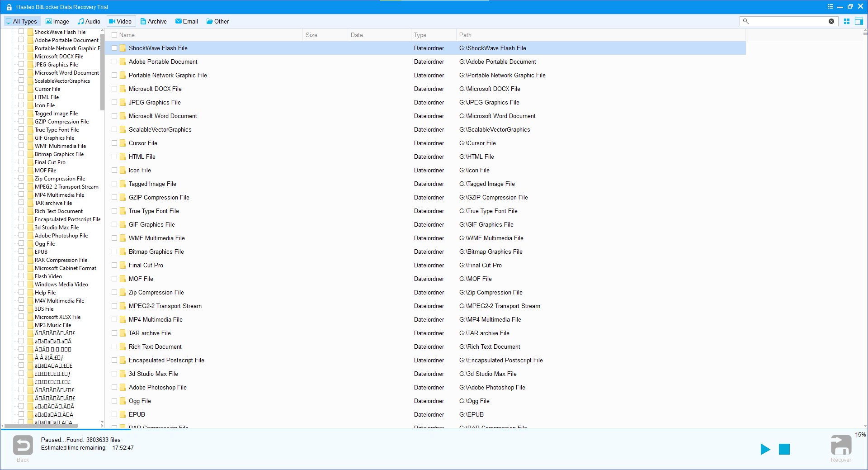Switch to thumbnail grid view
This screenshot has height=470, width=868.
coord(847,21)
